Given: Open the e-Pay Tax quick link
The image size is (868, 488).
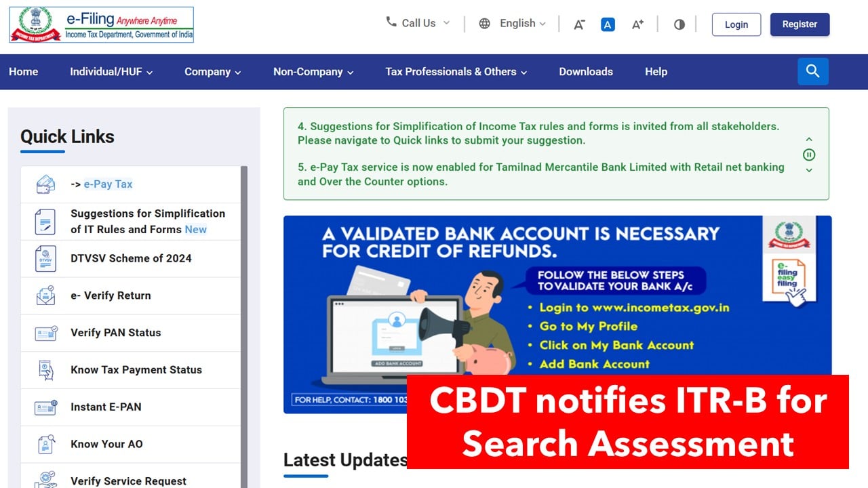Looking at the screenshot, I should point(108,184).
